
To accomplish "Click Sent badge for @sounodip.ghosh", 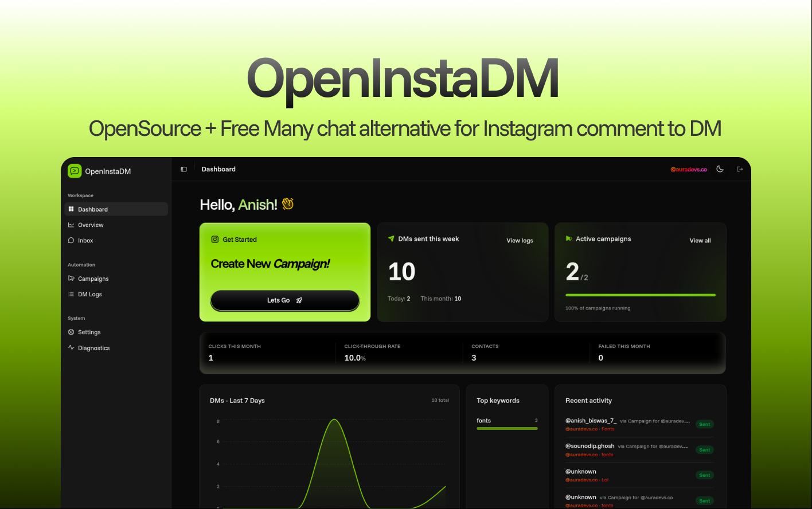I will [705, 450].
